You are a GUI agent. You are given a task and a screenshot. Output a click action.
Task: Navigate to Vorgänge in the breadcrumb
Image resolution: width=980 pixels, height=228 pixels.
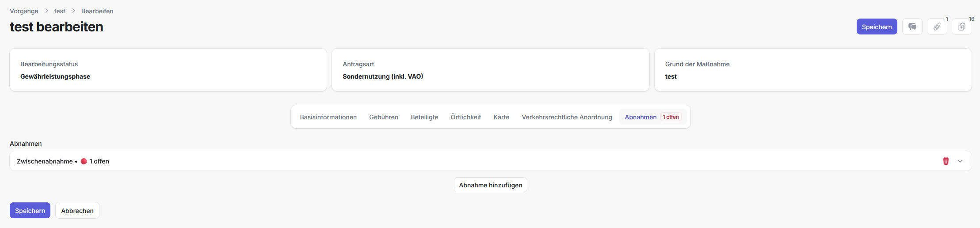pos(24,11)
